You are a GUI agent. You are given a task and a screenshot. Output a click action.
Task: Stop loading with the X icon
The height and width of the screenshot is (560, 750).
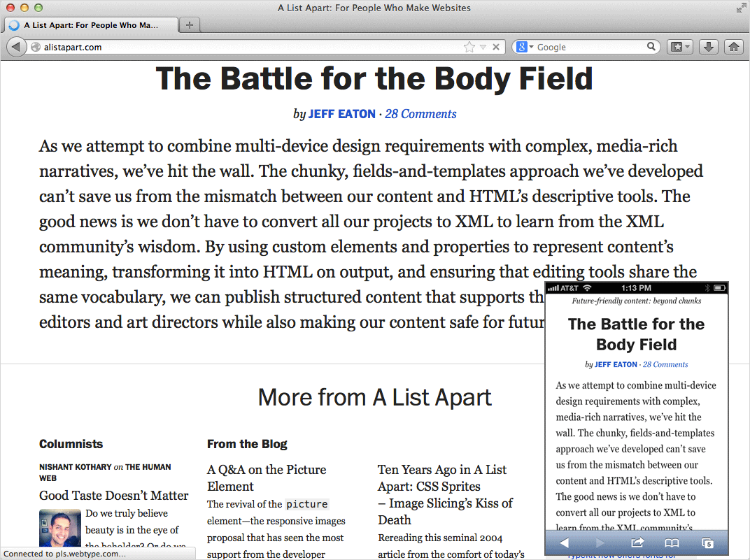496,47
